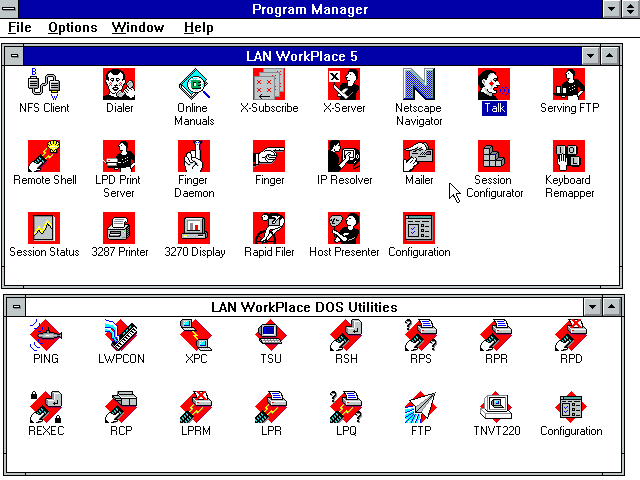Click the highlighted Talk icon
This screenshot has width=640, height=480.
494,84
